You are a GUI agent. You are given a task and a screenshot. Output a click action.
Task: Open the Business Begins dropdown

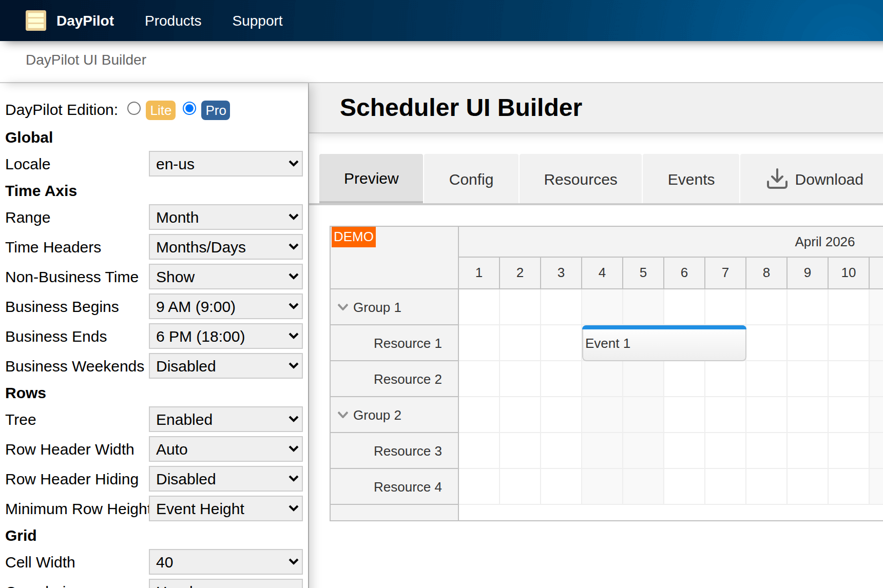tap(225, 306)
